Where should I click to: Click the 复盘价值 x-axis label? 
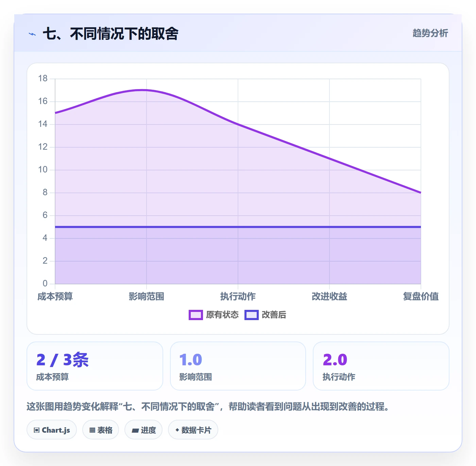coord(421,297)
